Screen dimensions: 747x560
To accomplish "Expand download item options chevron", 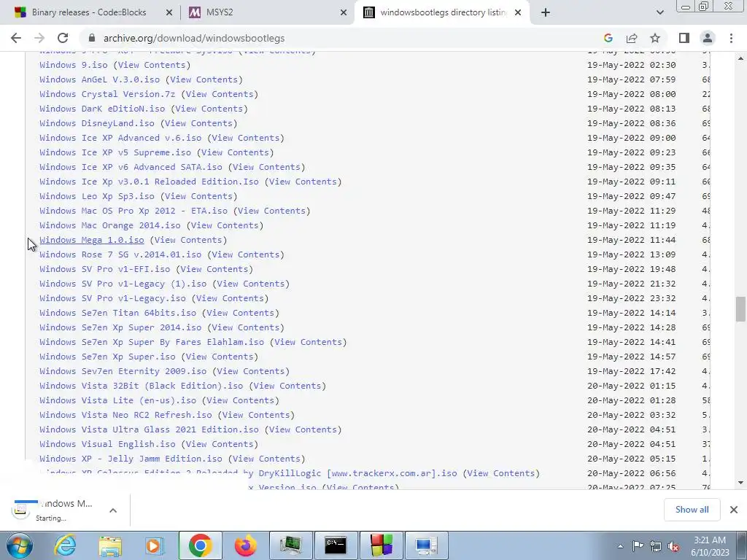I will (113, 510).
